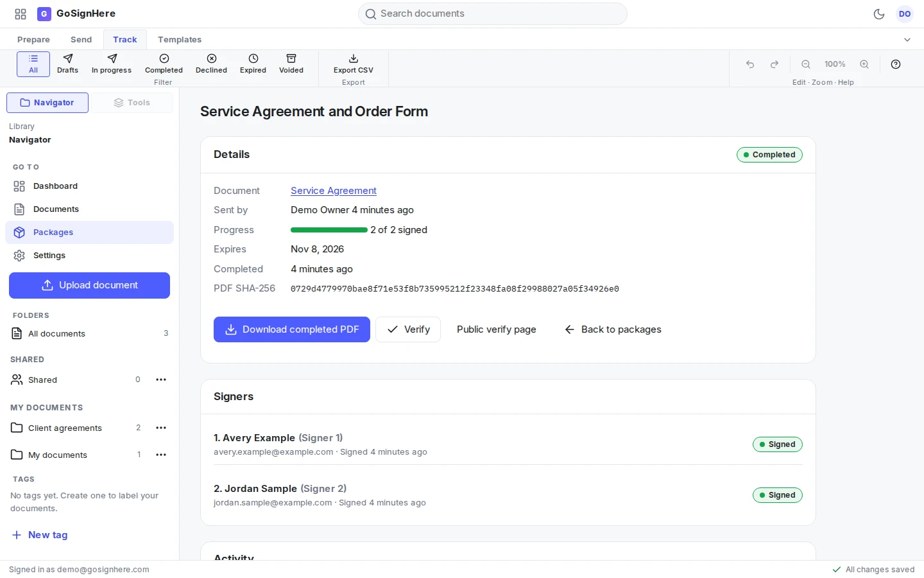The height and width of the screenshot is (578, 924).
Task: Zoom out with the minus magnifier
Action: click(806, 64)
